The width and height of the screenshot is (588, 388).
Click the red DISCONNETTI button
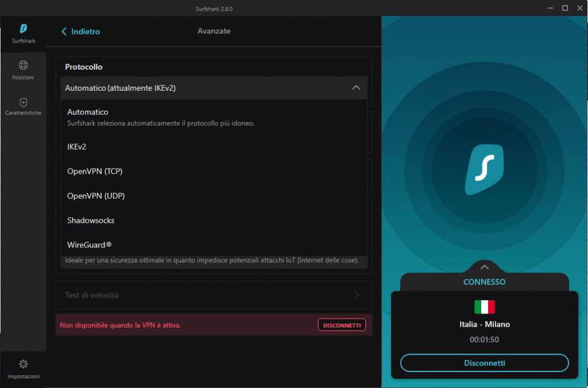pyautogui.click(x=342, y=325)
